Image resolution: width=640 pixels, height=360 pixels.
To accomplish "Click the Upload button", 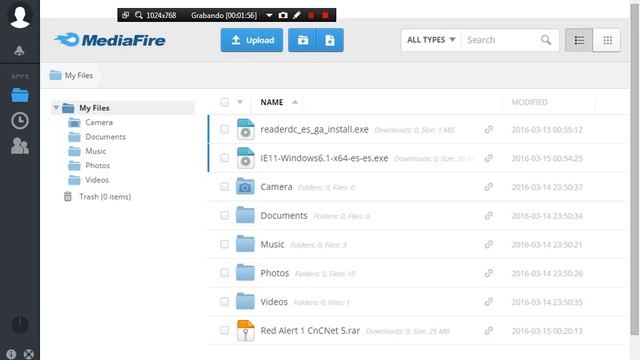I will click(252, 40).
